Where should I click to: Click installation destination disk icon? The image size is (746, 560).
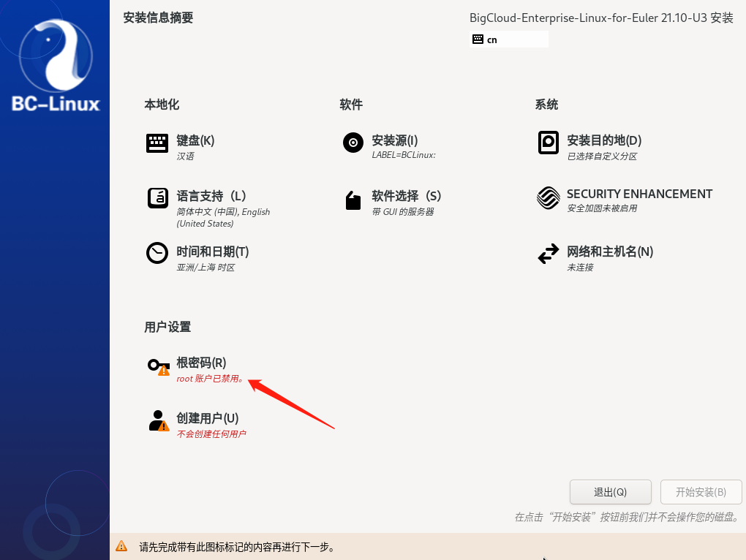click(548, 142)
